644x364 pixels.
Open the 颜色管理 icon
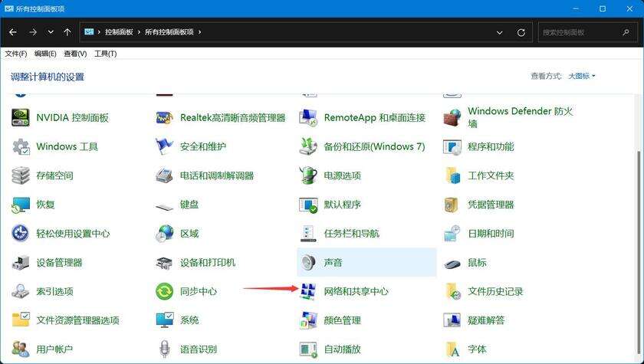pyautogui.click(x=308, y=320)
